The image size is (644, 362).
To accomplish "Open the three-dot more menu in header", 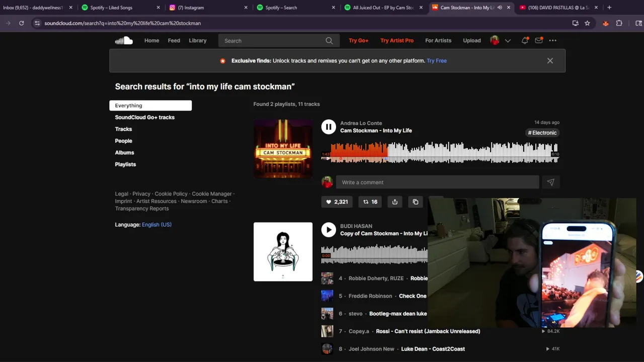I will pyautogui.click(x=553, y=41).
